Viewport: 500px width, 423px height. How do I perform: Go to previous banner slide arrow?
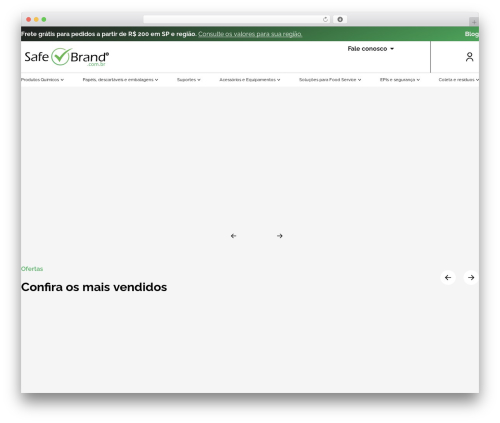tap(233, 236)
